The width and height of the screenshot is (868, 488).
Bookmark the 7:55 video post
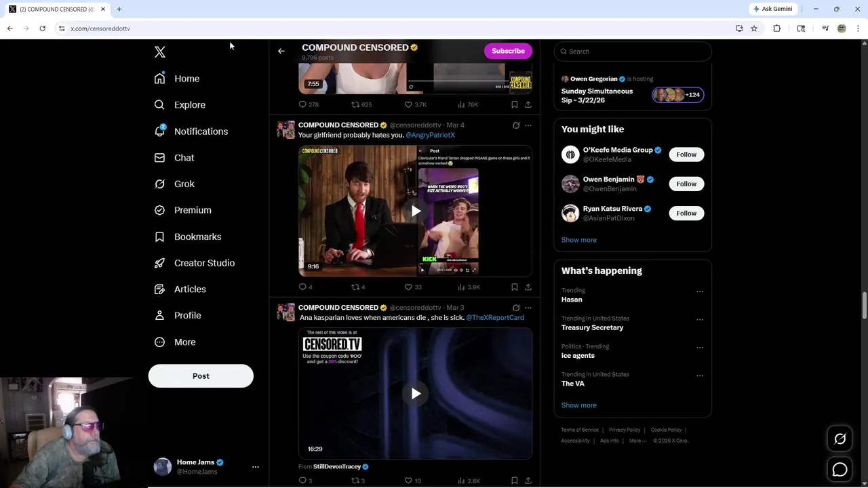pos(515,104)
